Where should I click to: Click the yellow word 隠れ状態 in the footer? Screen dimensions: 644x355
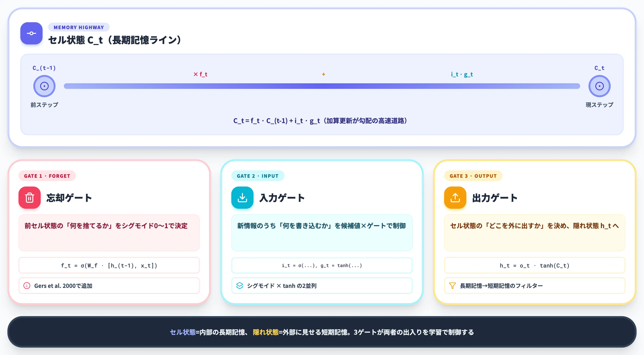(266, 332)
